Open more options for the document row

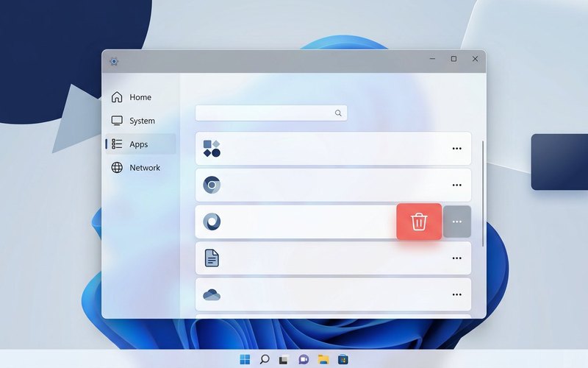coord(456,258)
